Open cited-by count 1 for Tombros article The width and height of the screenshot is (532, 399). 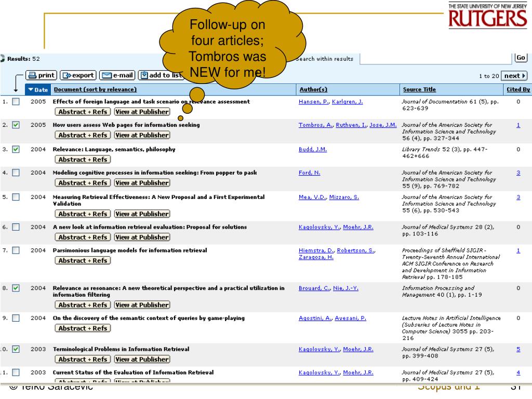[518, 125]
